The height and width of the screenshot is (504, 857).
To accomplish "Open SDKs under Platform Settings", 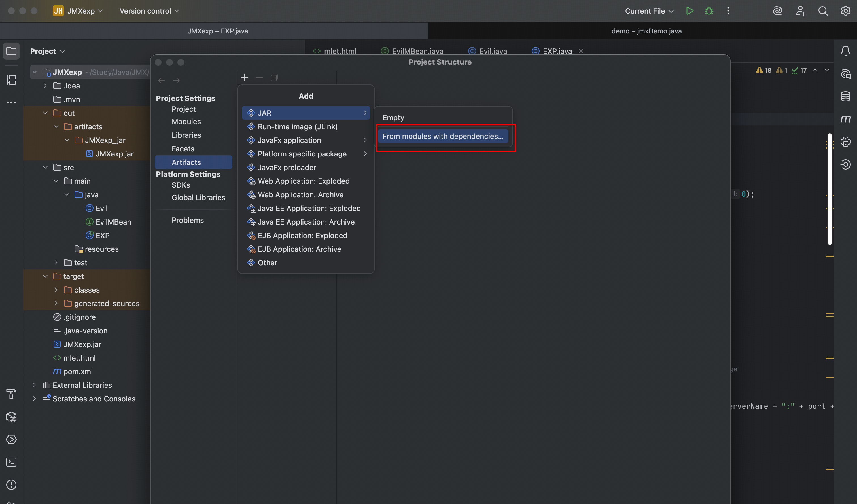I will tap(181, 185).
